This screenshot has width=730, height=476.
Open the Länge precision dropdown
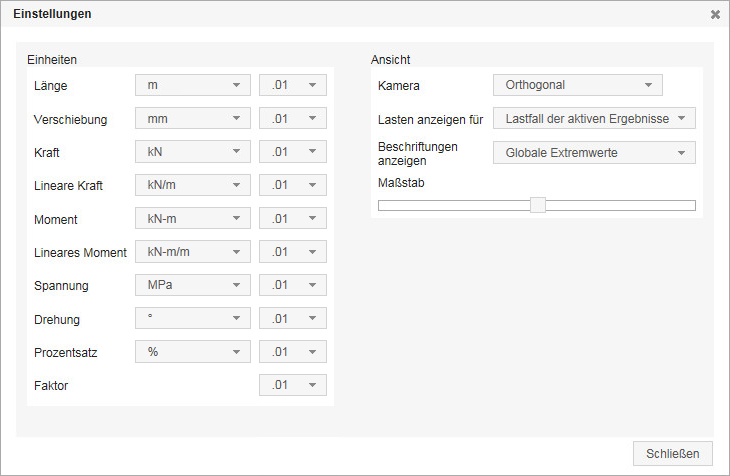coord(293,85)
